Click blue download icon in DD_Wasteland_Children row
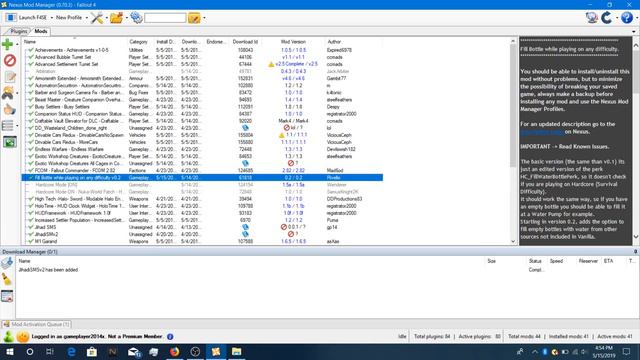Image resolution: width=640 pixels, height=360 pixels. pos(245,128)
